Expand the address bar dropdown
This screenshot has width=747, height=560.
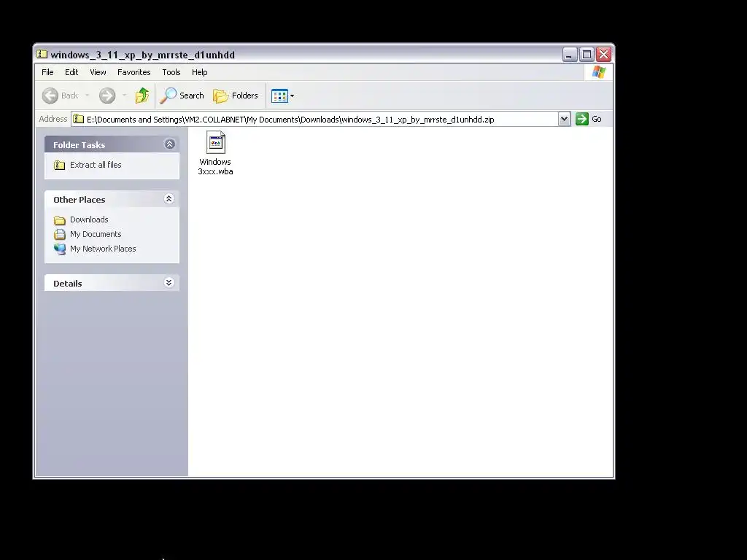coord(564,119)
